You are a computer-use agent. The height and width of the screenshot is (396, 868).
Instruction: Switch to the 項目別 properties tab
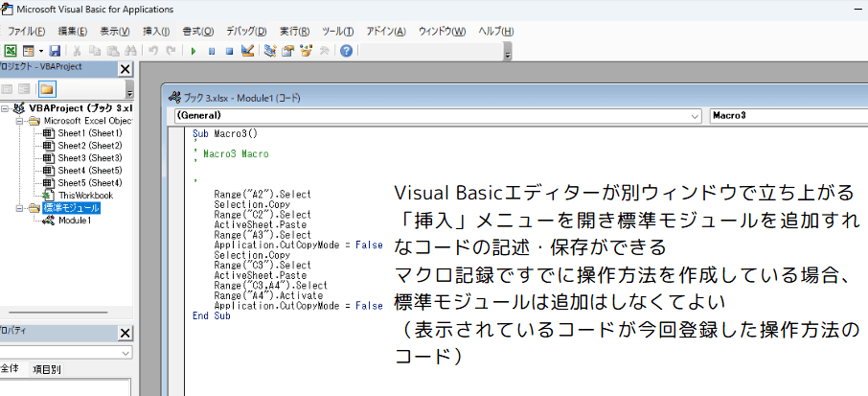pos(47,370)
